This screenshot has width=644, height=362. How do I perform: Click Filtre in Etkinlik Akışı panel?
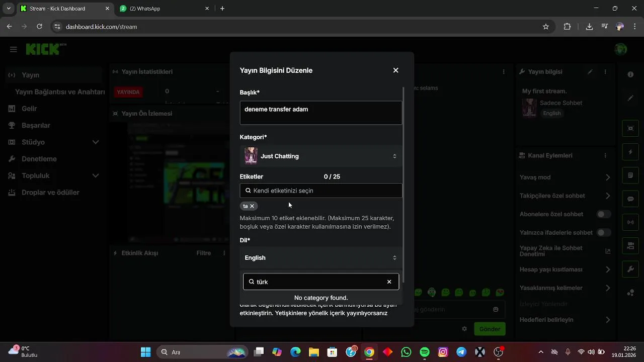(x=204, y=253)
